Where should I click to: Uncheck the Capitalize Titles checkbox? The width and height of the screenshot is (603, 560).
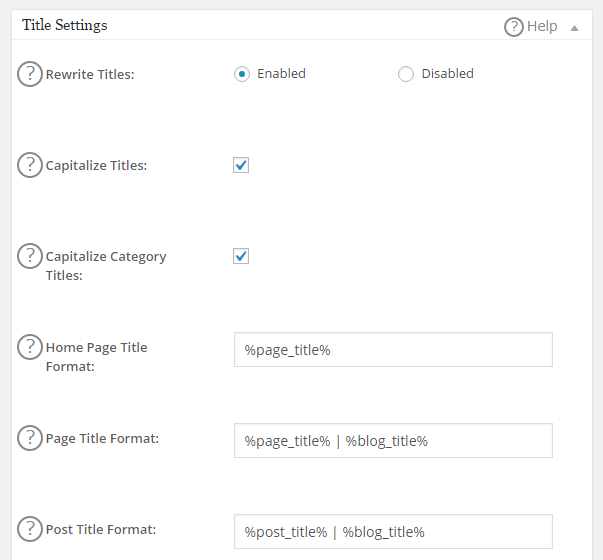pyautogui.click(x=241, y=165)
